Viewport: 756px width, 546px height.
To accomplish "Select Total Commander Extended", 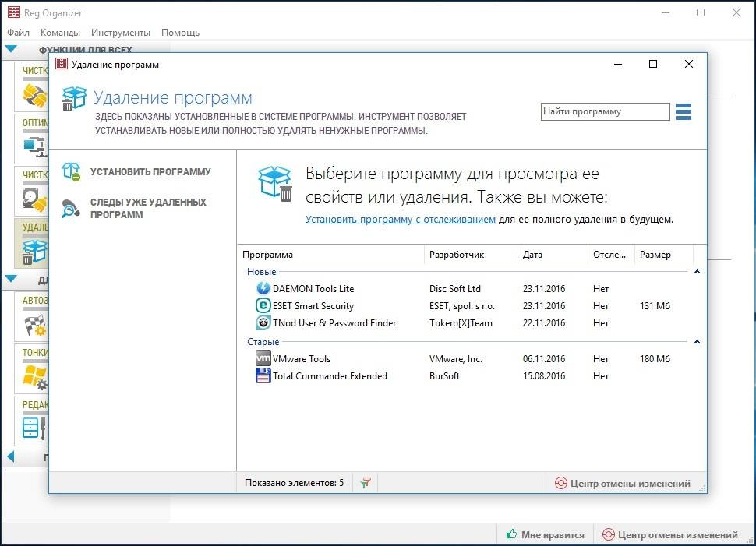I will pos(470,376).
